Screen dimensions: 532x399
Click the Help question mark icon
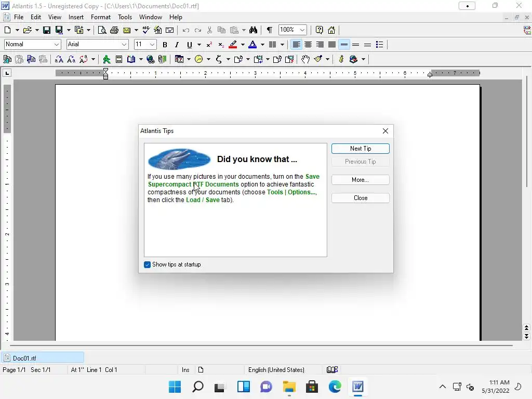(320, 30)
